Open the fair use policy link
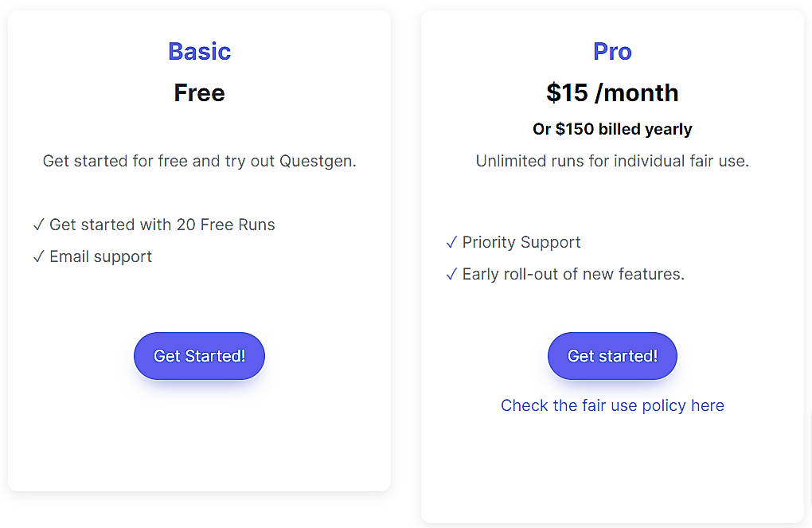 click(x=611, y=405)
